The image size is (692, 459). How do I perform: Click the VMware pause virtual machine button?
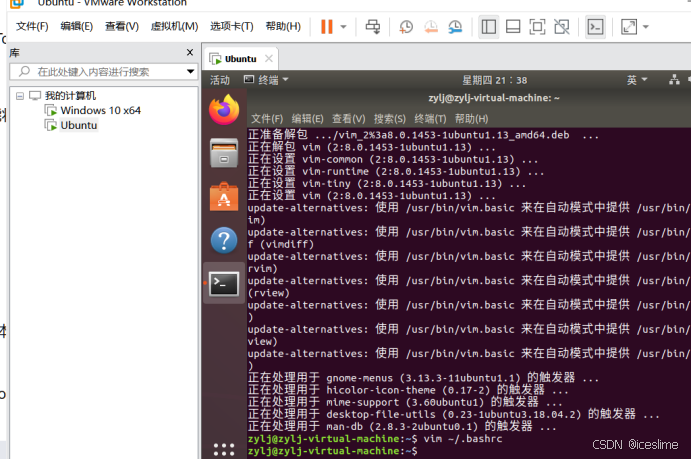327,26
